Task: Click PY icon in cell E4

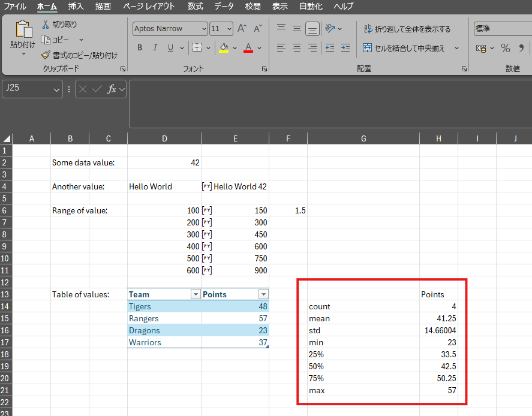Action: [207, 186]
